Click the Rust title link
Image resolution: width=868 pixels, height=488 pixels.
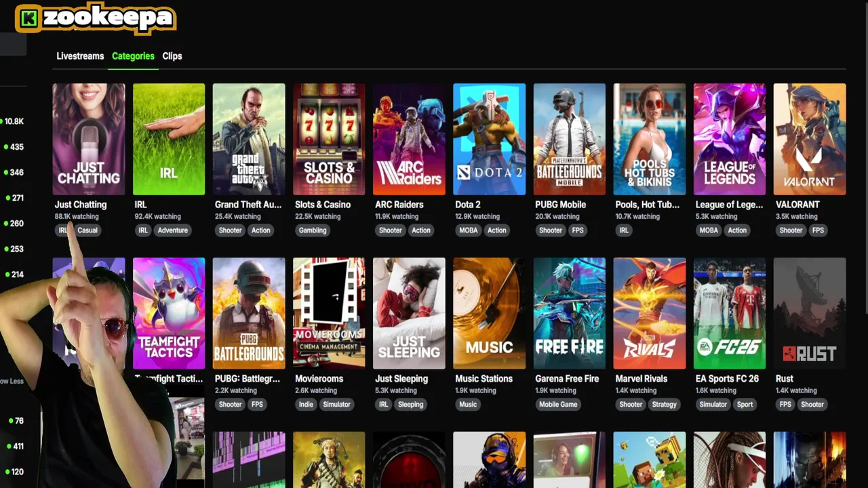pyautogui.click(x=785, y=379)
